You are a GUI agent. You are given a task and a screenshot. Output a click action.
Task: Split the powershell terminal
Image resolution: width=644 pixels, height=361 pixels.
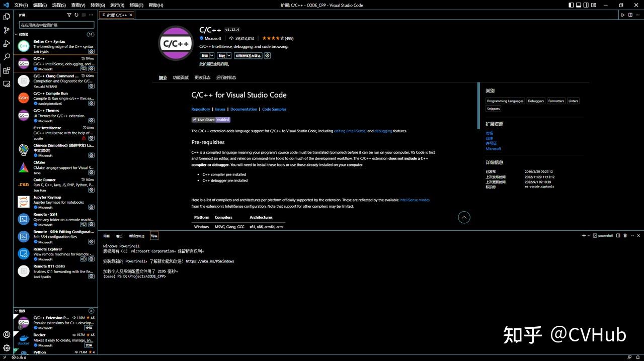(x=618, y=235)
